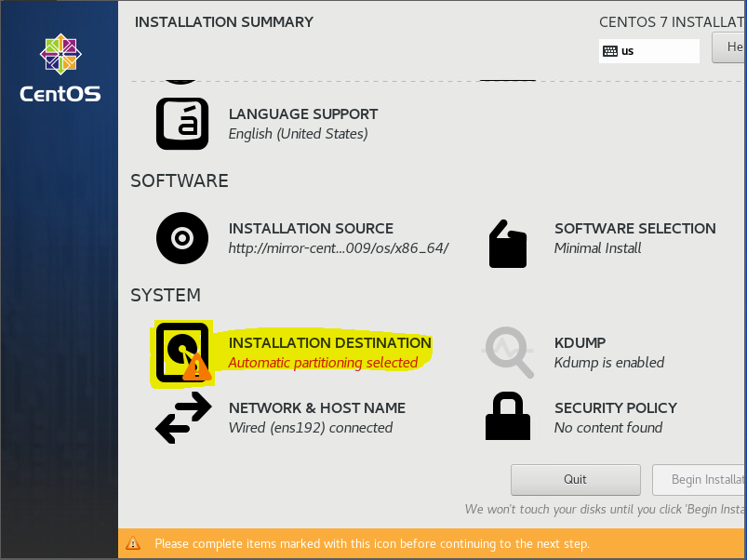Click the warning triangle in orange bar
Viewport: 747px width, 560px height.
pos(133,543)
